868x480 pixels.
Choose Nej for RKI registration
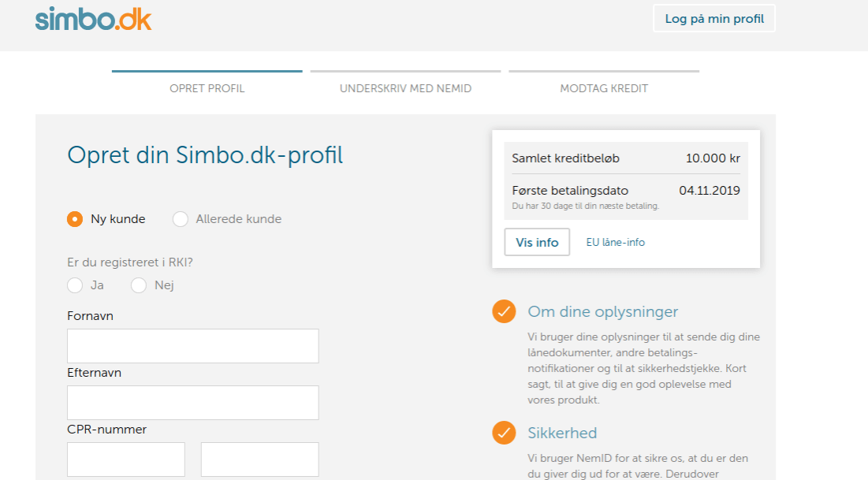point(139,285)
